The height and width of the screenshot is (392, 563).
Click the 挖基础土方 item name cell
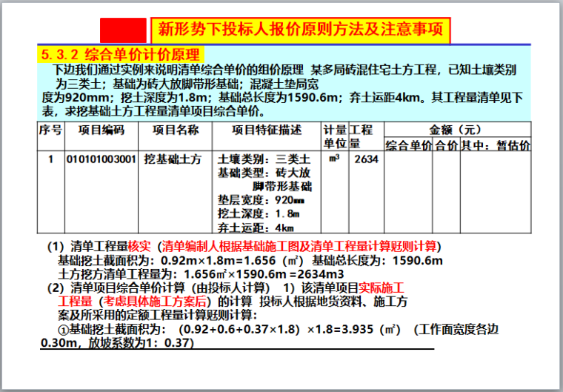click(176, 159)
